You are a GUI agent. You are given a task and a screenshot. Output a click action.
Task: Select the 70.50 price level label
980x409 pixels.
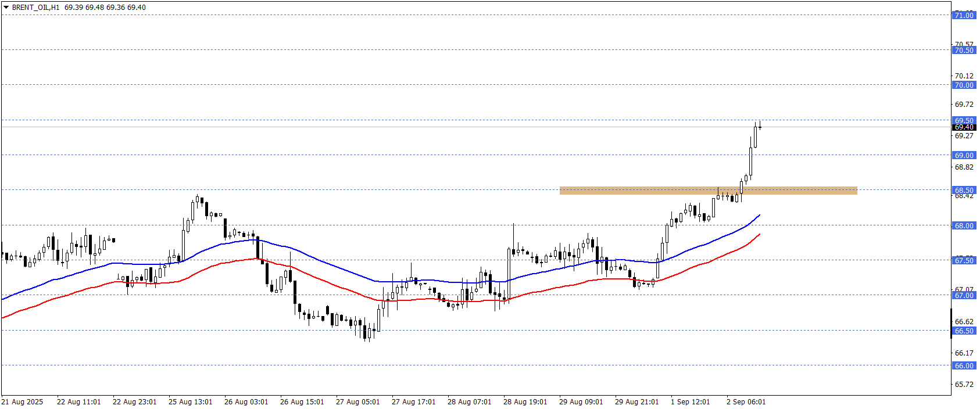(x=964, y=51)
